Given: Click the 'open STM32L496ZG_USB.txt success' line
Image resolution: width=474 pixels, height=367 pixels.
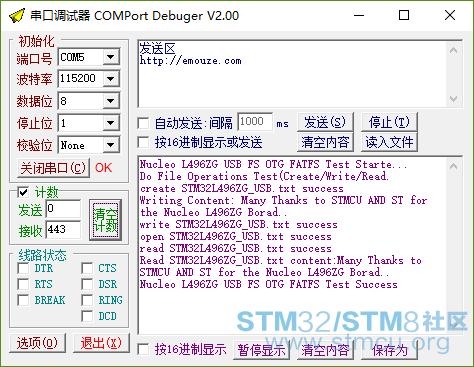Looking at the screenshot, I should coord(235,237).
